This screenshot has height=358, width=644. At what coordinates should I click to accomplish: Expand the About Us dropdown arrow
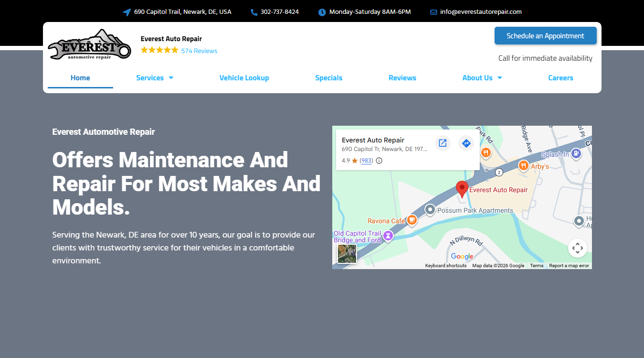click(500, 78)
